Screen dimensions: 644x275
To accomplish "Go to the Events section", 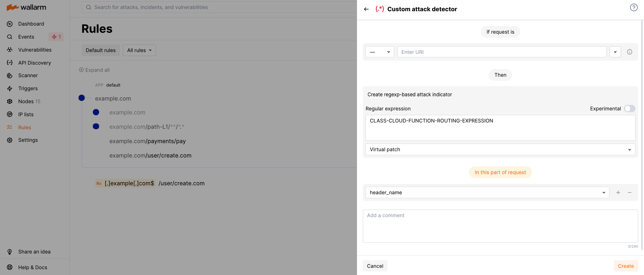I will tap(26, 37).
